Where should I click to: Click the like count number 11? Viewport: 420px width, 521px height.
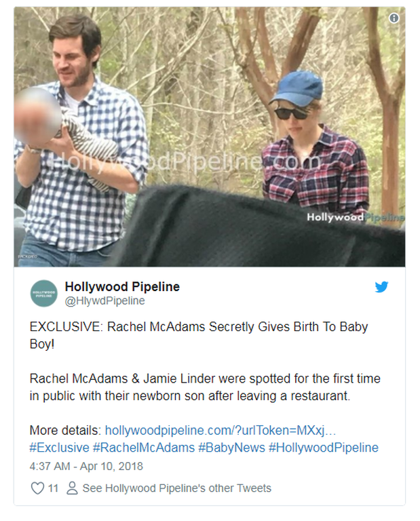[53, 488]
